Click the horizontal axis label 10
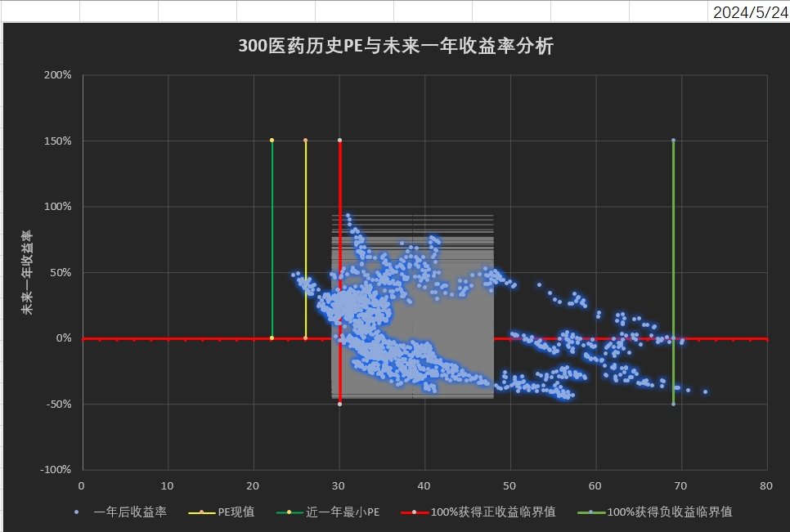The width and height of the screenshot is (790, 532). pyautogui.click(x=168, y=485)
